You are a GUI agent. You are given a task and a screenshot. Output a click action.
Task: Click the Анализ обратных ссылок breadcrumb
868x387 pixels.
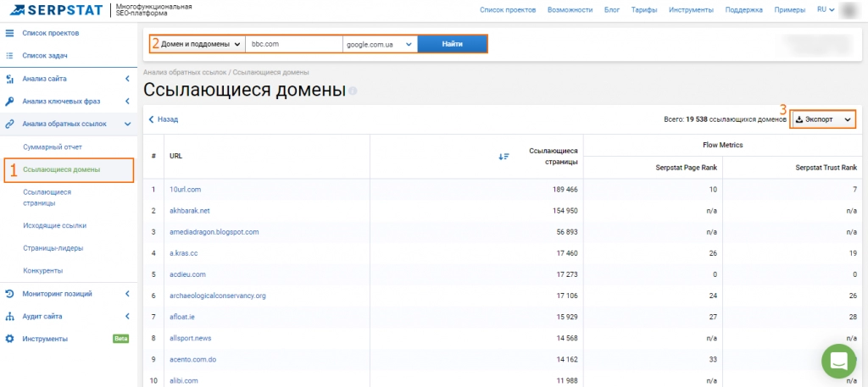pos(184,73)
